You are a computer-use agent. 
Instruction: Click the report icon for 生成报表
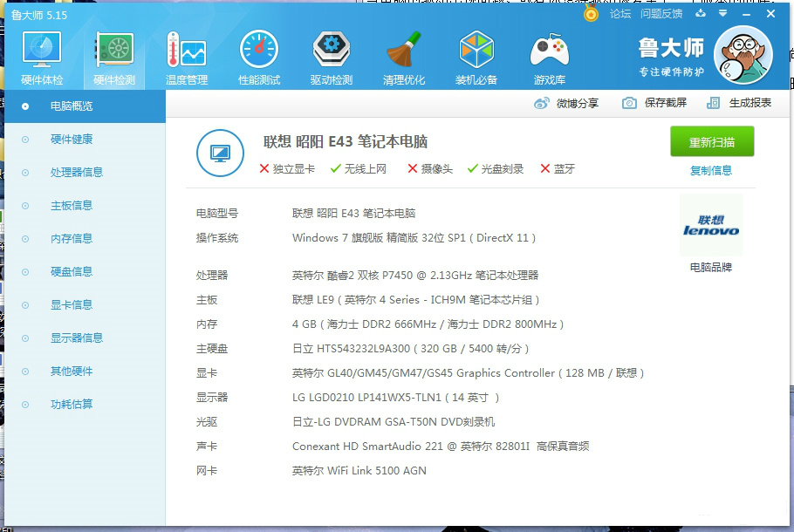tap(713, 103)
